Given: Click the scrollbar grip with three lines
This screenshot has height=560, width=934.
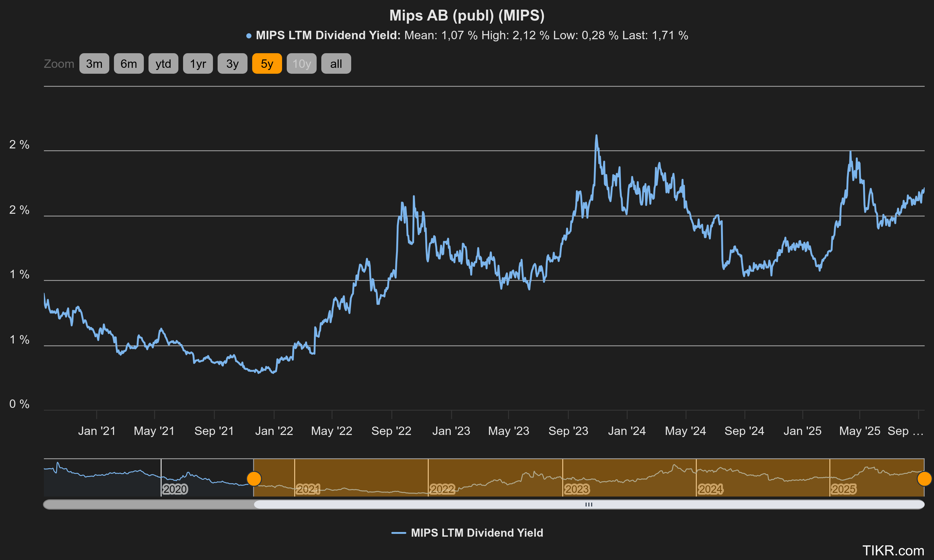Looking at the screenshot, I should 588,504.
